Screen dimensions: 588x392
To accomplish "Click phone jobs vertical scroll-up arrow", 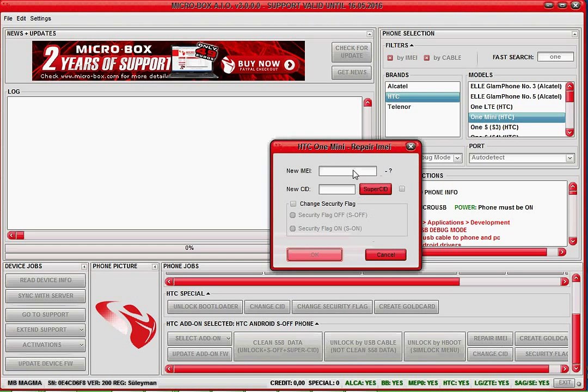I will pos(577,278).
